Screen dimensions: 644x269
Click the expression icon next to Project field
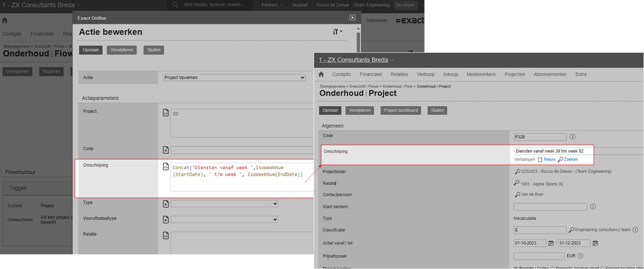point(166,113)
